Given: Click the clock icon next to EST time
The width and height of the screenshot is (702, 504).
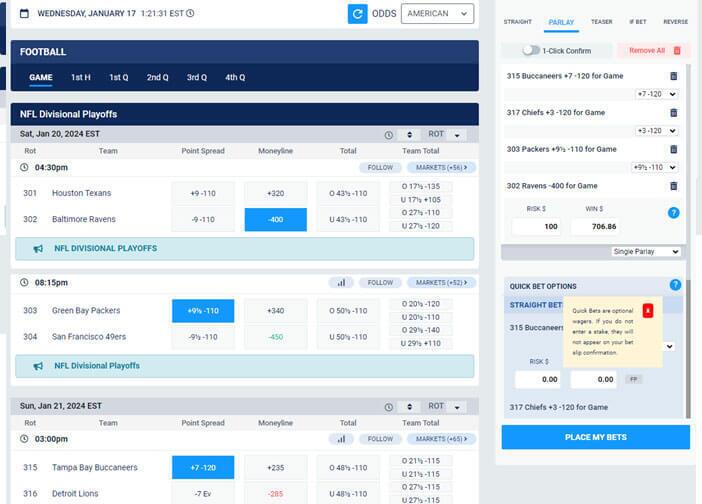Looking at the screenshot, I should [190, 13].
